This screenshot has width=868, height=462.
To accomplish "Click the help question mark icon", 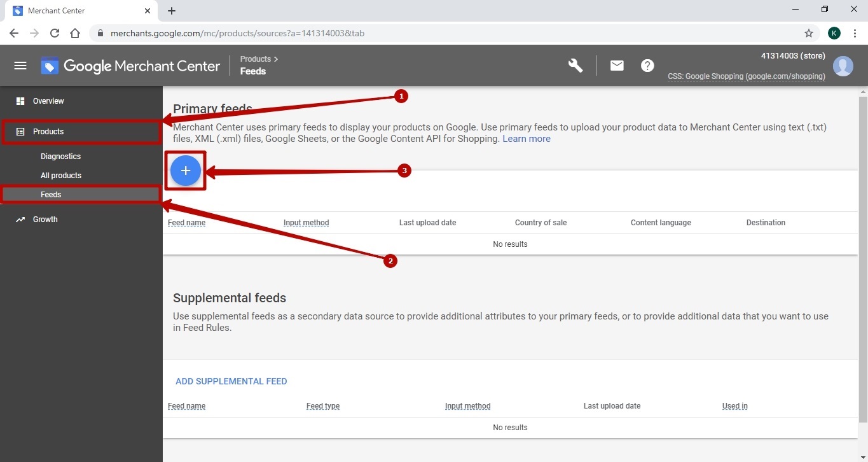I will pos(647,66).
